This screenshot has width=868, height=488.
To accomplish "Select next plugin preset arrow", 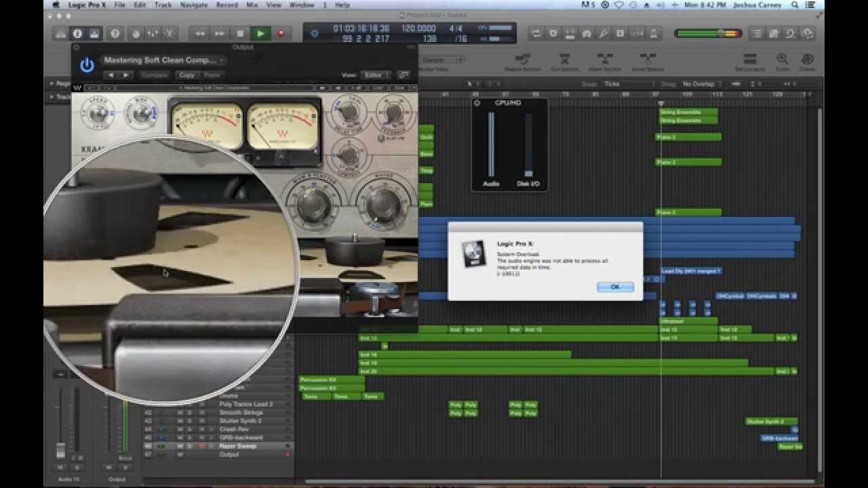I will click(126, 75).
